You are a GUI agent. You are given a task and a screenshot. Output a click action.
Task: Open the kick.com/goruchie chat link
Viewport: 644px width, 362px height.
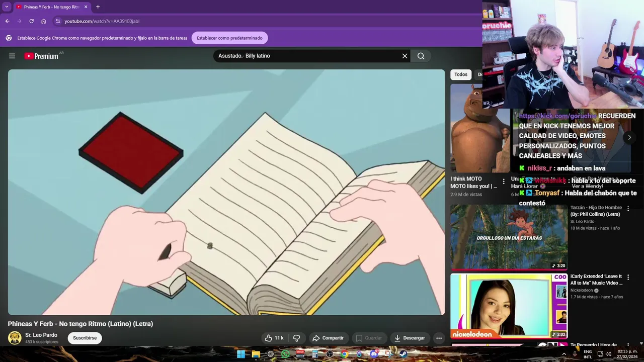[557, 116]
